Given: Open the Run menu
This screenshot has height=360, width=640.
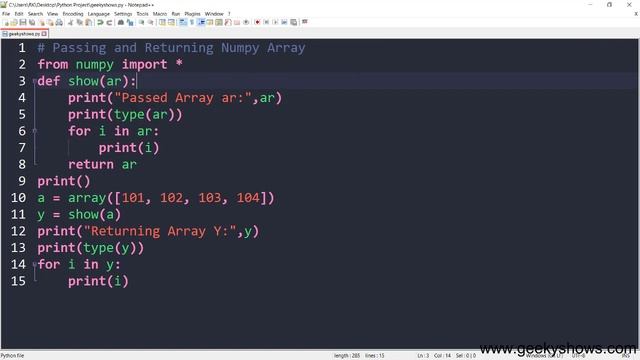Looking at the screenshot, I should point(176,14).
